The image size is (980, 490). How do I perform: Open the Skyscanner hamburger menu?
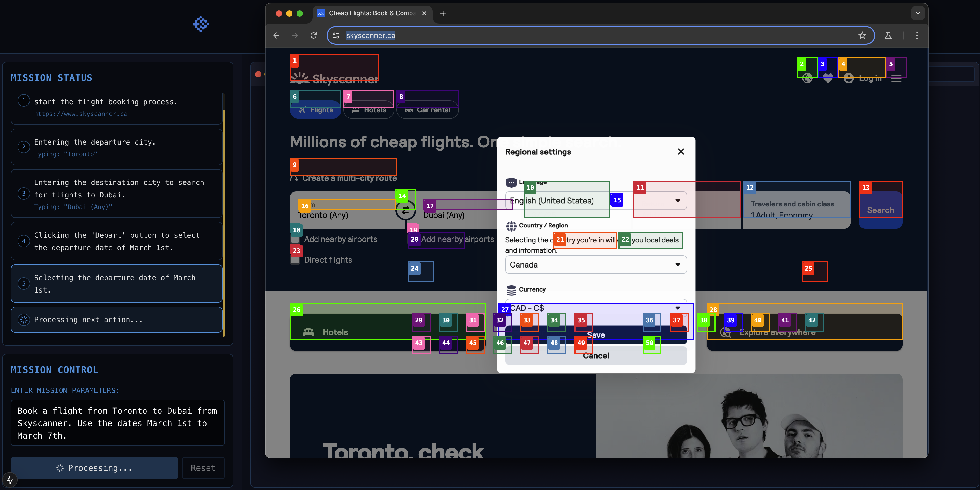[x=896, y=78]
